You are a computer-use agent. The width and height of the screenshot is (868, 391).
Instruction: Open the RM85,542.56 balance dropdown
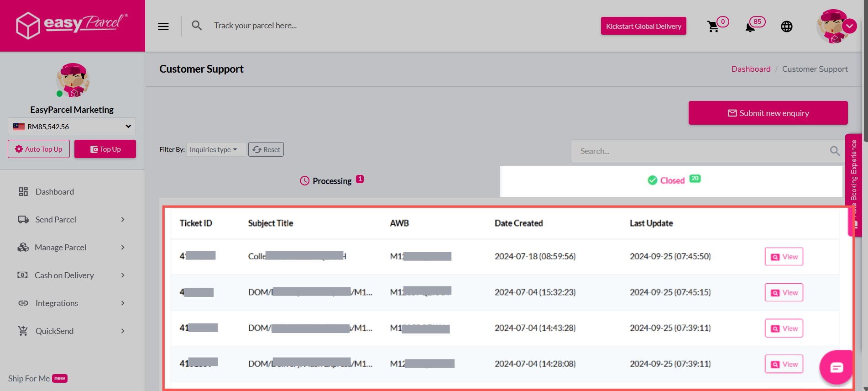[x=72, y=127]
